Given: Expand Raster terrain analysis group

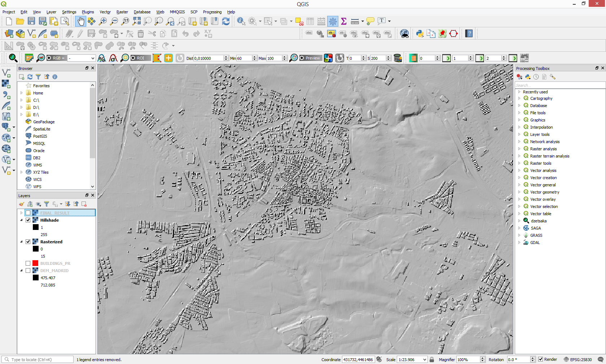Looking at the screenshot, I should (519, 156).
